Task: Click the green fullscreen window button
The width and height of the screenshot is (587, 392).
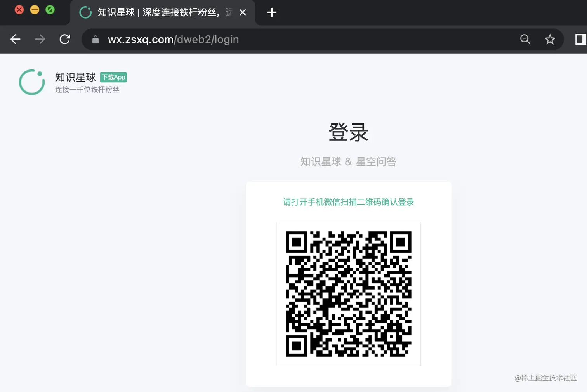Action: coord(50,10)
